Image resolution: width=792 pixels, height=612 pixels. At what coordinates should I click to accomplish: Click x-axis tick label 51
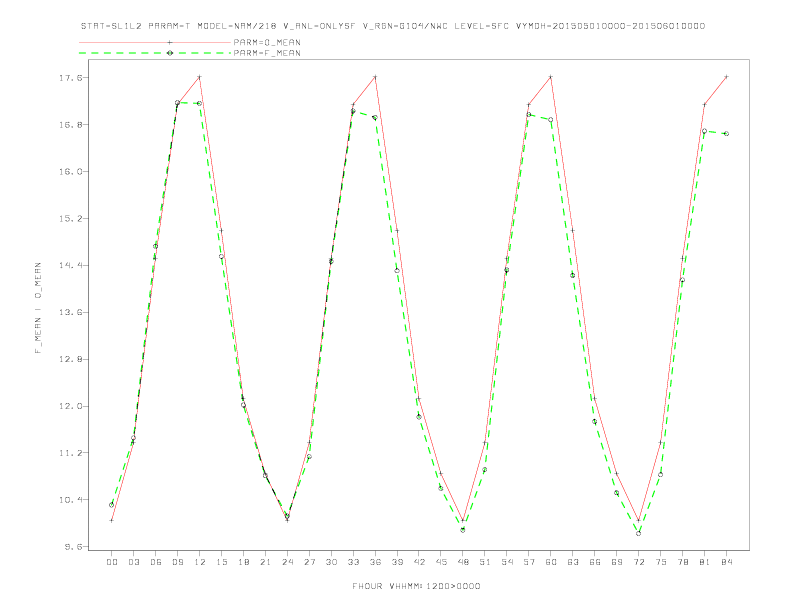[x=485, y=562]
